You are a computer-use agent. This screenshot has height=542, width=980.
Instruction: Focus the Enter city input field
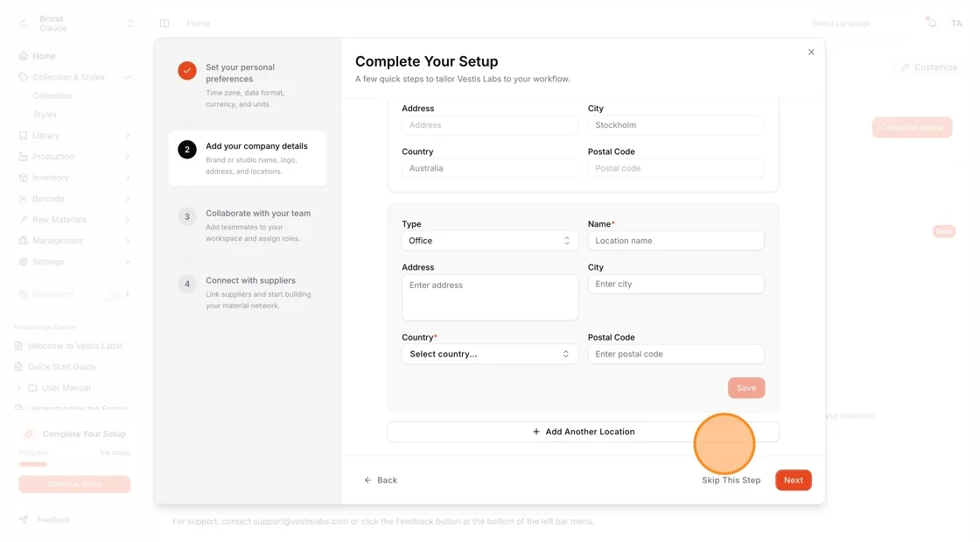[x=675, y=284]
